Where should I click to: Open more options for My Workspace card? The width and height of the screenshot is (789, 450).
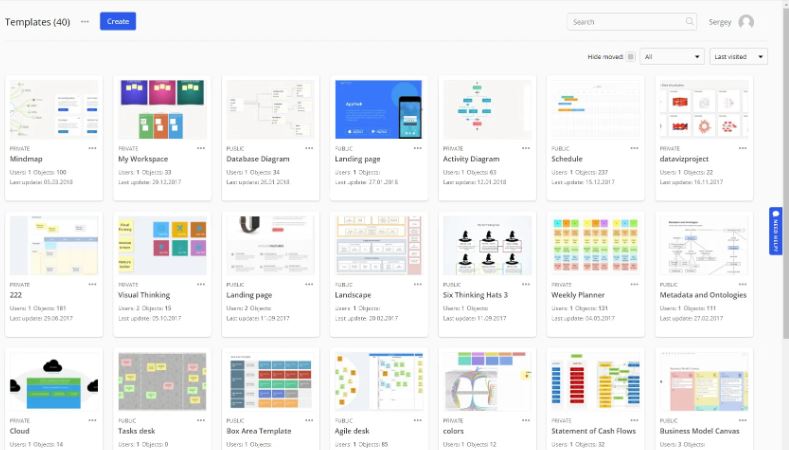click(201, 148)
